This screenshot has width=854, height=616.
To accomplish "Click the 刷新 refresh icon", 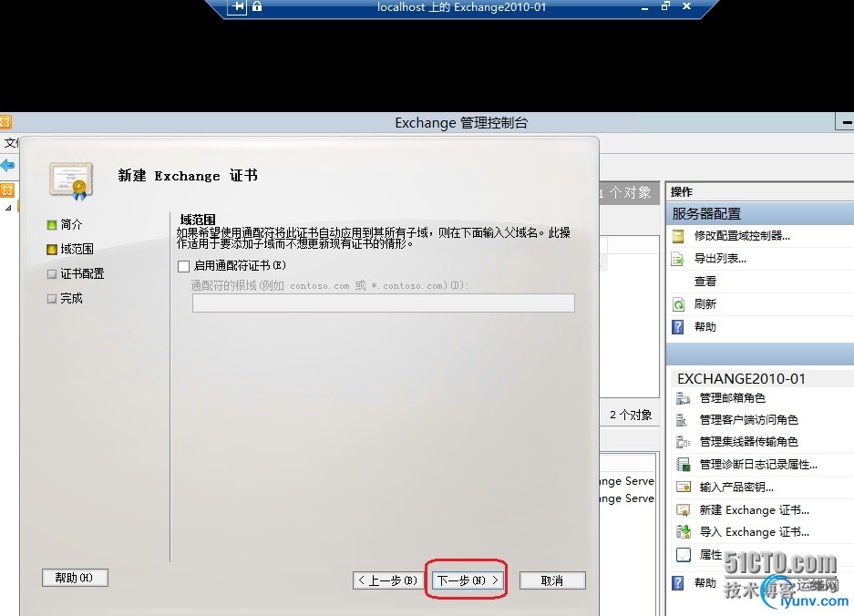I will coord(678,304).
